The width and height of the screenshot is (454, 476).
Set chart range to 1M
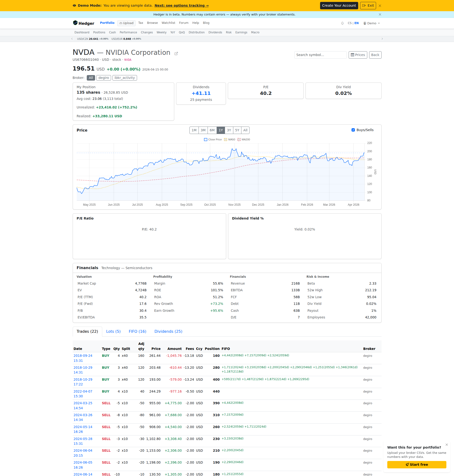194,130
